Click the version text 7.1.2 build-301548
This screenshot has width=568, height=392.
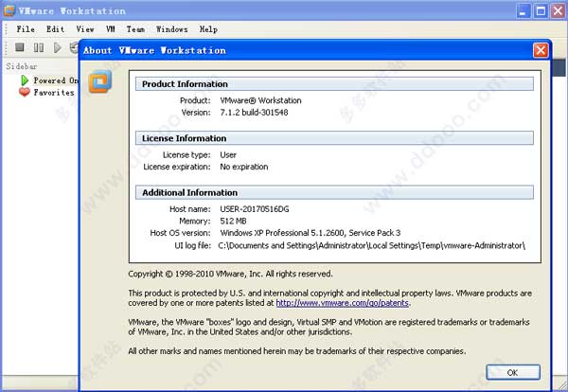pyautogui.click(x=254, y=113)
